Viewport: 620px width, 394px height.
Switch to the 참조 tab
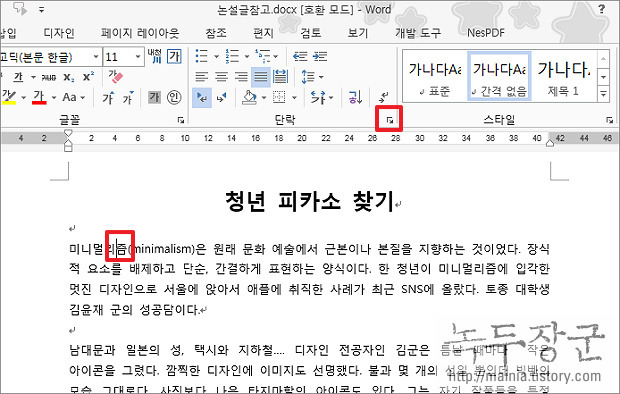[x=216, y=33]
